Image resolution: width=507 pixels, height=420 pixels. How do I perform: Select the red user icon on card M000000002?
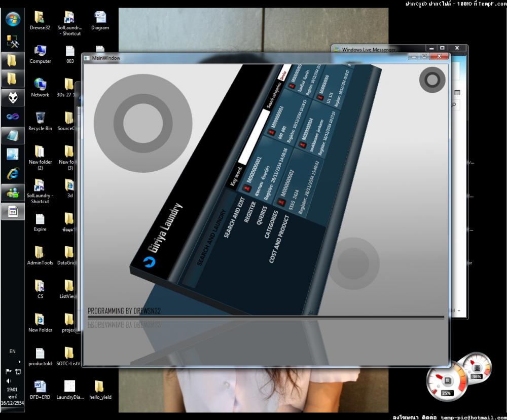coord(281,203)
